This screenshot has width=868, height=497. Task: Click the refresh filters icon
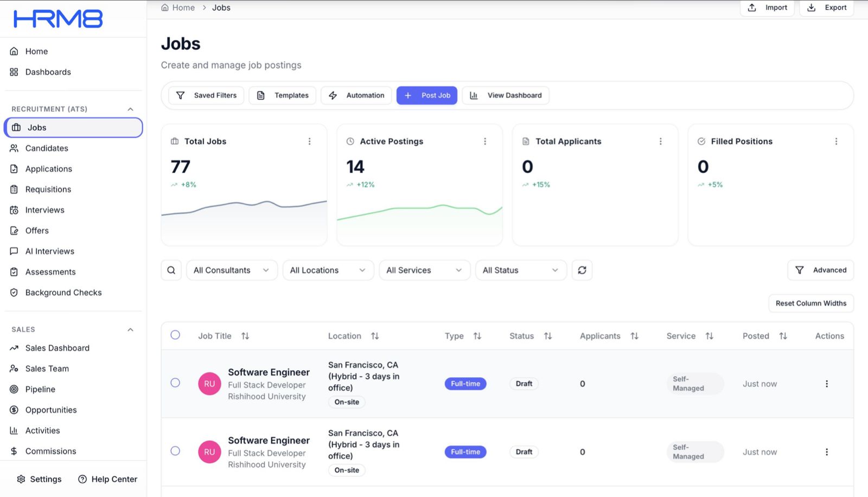(582, 270)
